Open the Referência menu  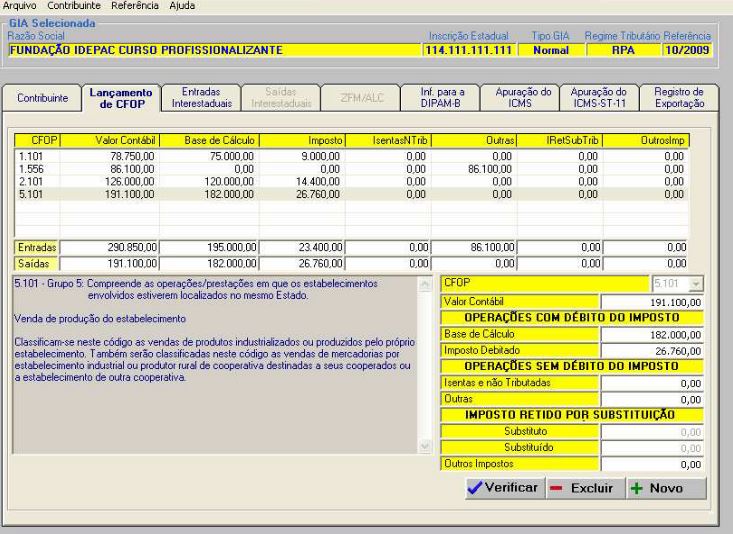coord(135,6)
